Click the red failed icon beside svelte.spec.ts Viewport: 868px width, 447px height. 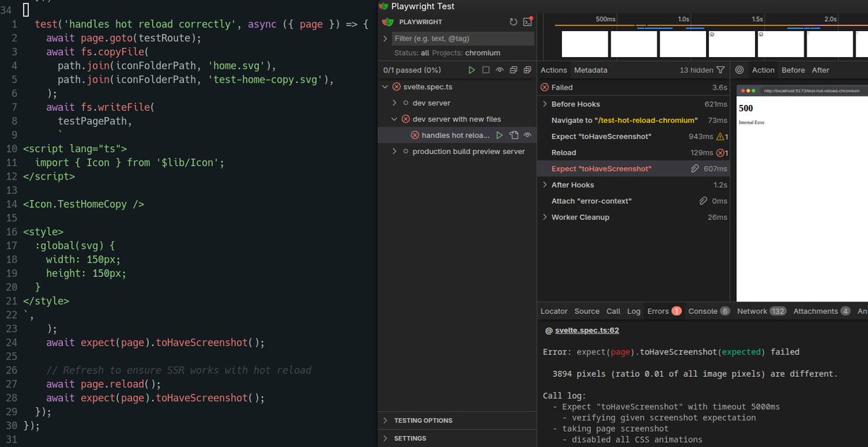point(396,87)
